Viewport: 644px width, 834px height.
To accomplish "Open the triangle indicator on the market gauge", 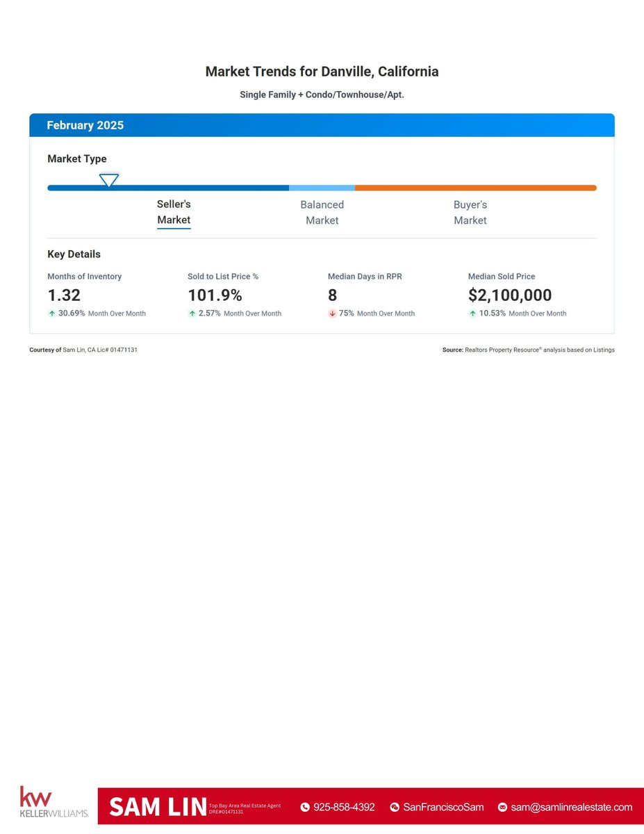I will [109, 181].
